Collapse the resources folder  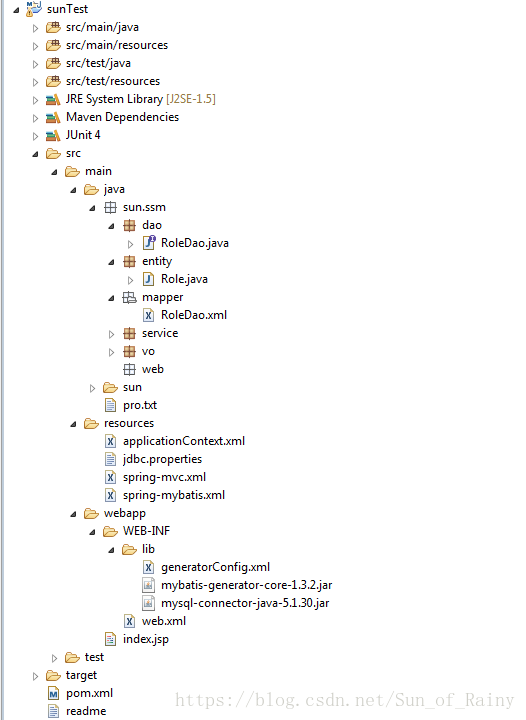tap(73, 424)
